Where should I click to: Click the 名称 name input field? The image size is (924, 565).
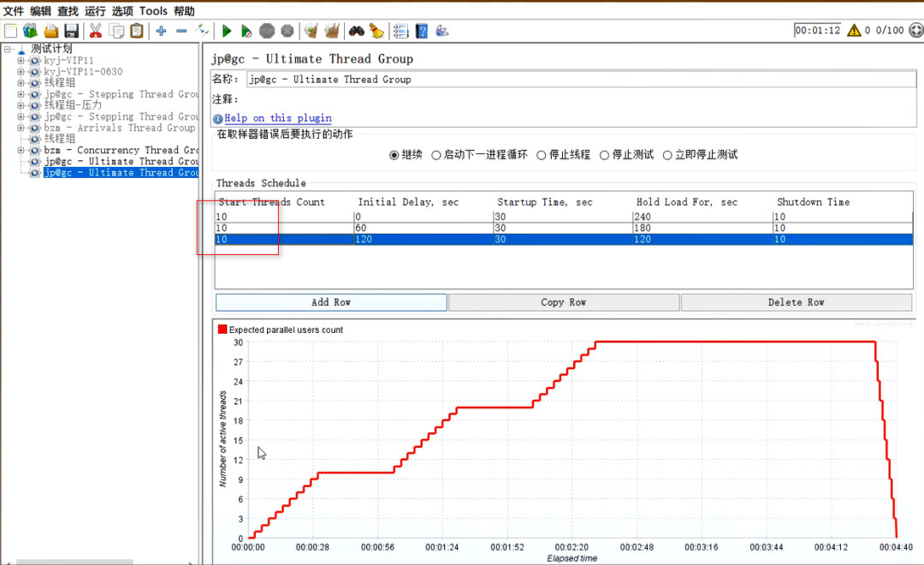click(581, 79)
